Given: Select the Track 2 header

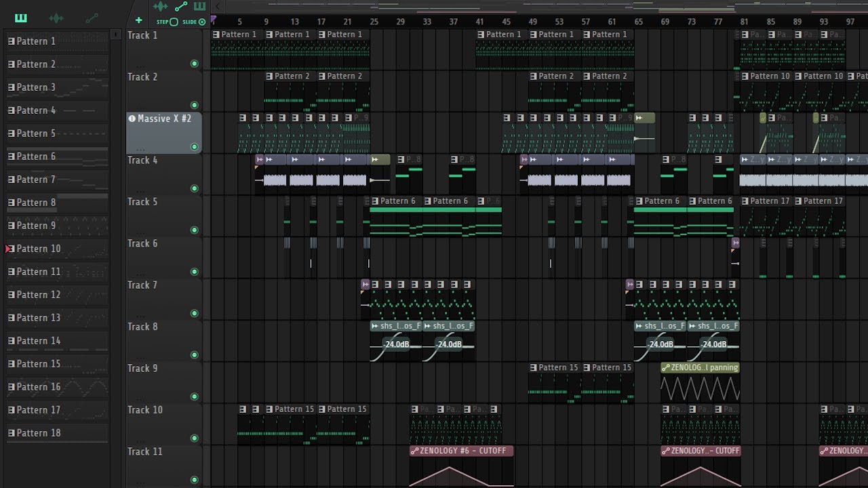Looking at the screenshot, I should tap(163, 91).
